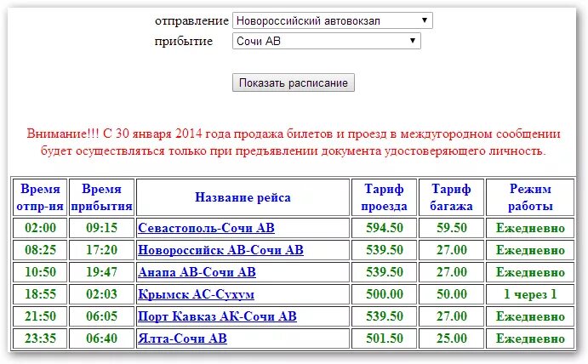This screenshot has width=588, height=364.
Task: Click the red Внимание notice text
Action: click(x=294, y=142)
